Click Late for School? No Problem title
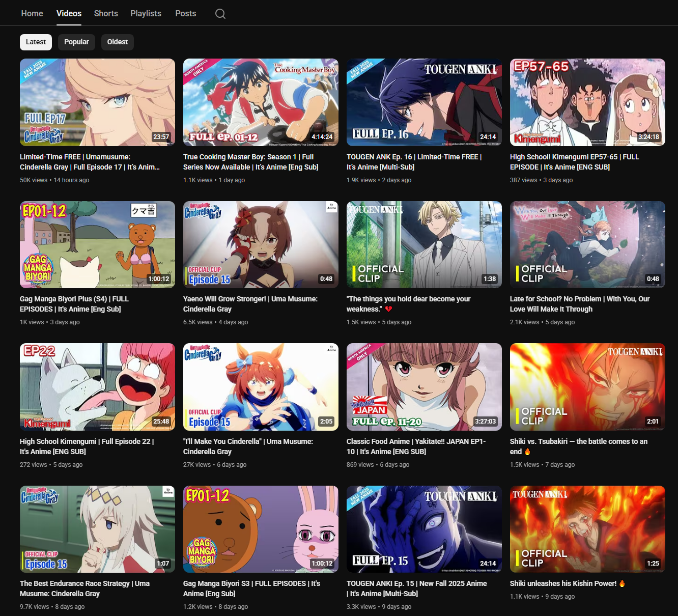The image size is (678, 616). click(580, 304)
